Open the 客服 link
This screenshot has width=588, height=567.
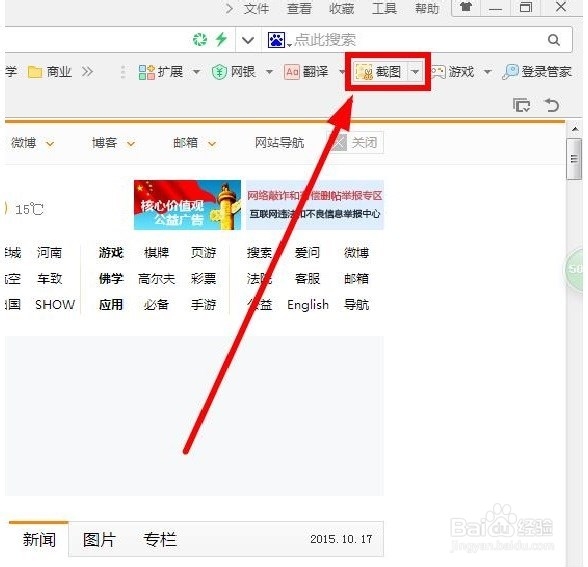click(x=308, y=279)
